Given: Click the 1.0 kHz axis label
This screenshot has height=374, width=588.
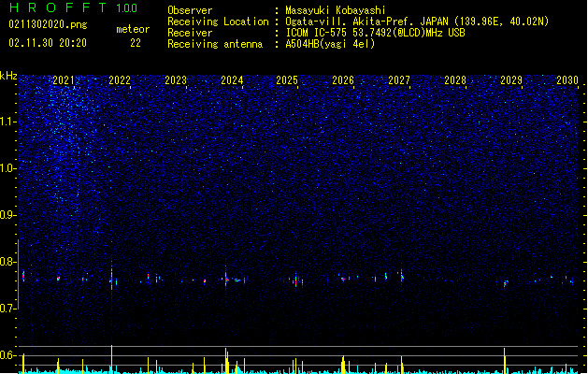Looking at the screenshot, I should click(7, 168).
